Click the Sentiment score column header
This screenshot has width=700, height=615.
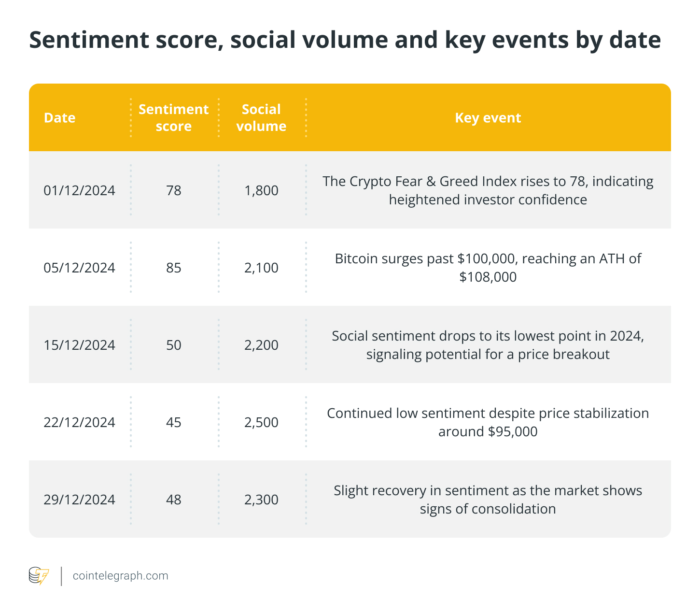pyautogui.click(x=173, y=117)
